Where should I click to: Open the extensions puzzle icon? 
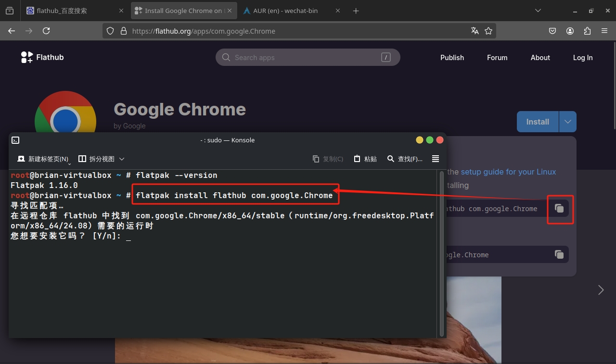587,31
